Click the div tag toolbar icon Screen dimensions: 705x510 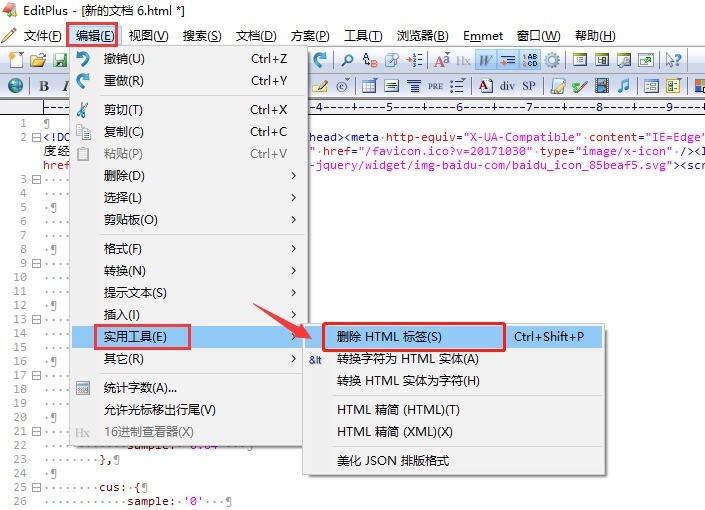(508, 86)
